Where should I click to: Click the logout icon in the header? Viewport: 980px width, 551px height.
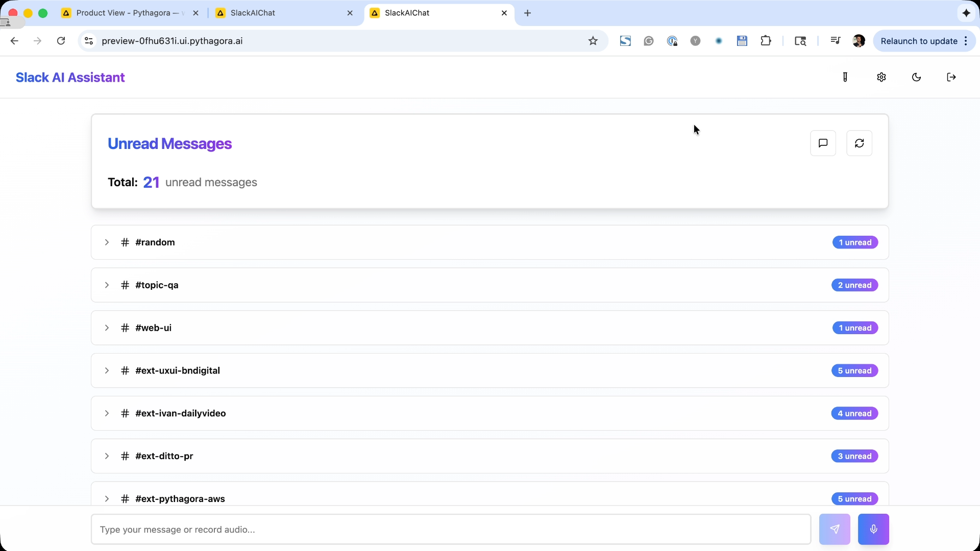(x=951, y=77)
